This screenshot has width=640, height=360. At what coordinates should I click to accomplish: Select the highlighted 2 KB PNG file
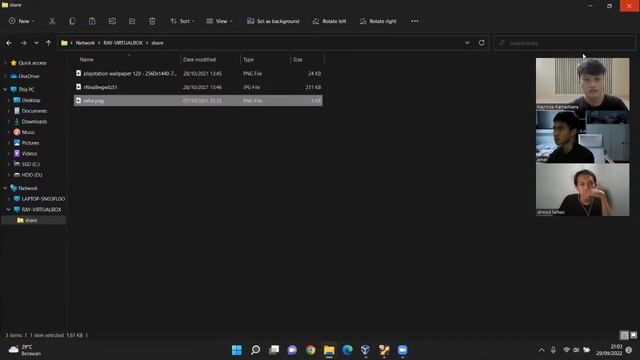198,100
